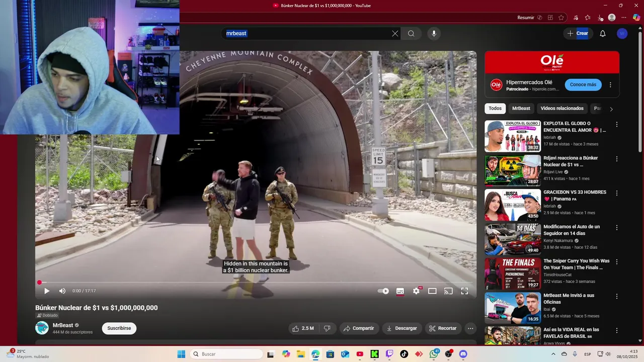Open options menu for Hipermercados Olé ad

pyautogui.click(x=610, y=85)
